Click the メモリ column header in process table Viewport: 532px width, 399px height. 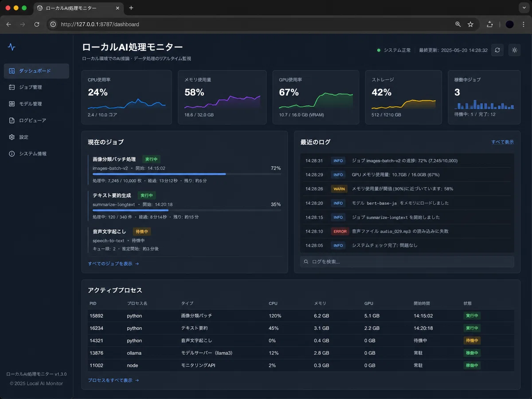coord(320,304)
